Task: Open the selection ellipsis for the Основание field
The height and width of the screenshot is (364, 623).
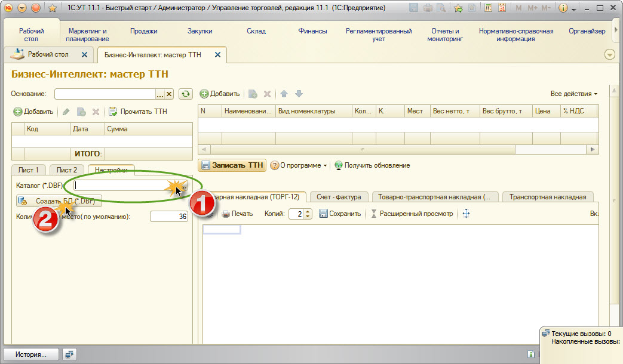Action: (x=159, y=94)
